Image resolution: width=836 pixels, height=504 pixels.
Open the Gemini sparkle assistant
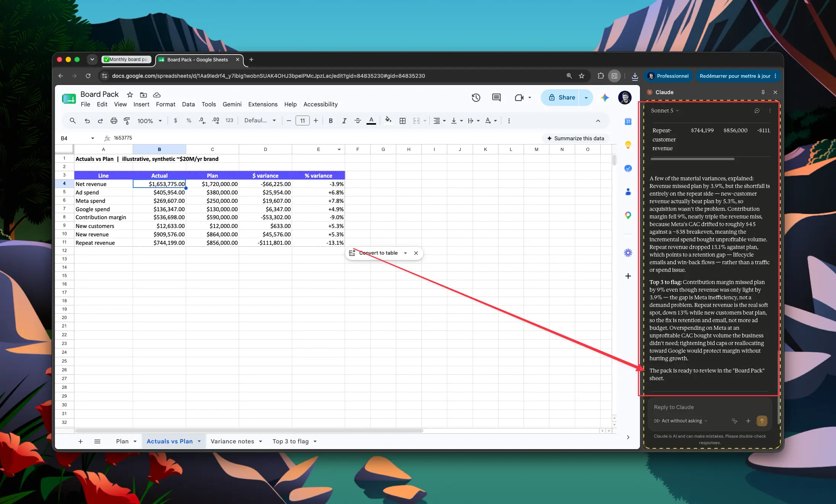point(605,98)
